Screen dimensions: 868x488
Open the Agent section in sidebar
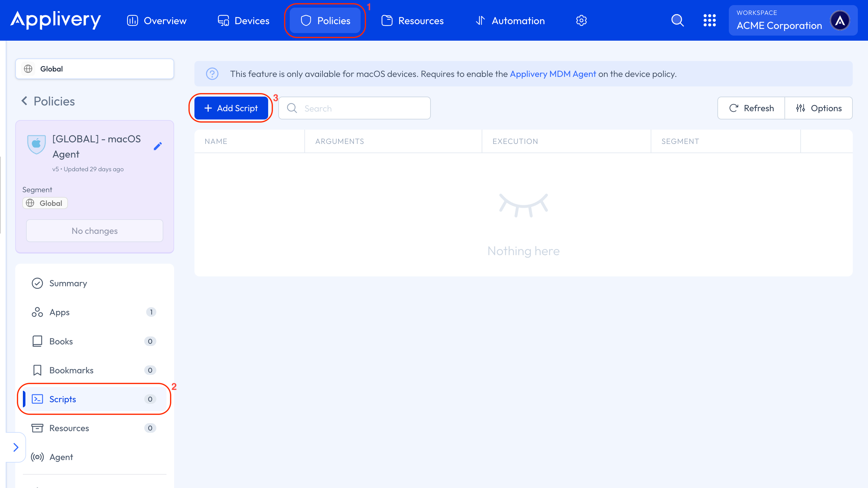61,457
